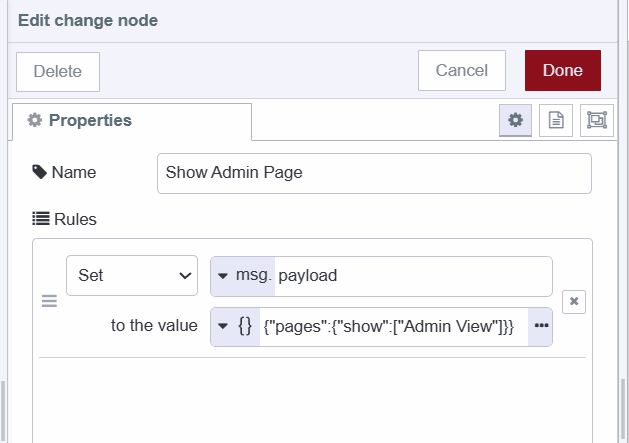This screenshot has width=629, height=443.
Task: Expand JSON editor via ellipsis button
Action: point(541,326)
